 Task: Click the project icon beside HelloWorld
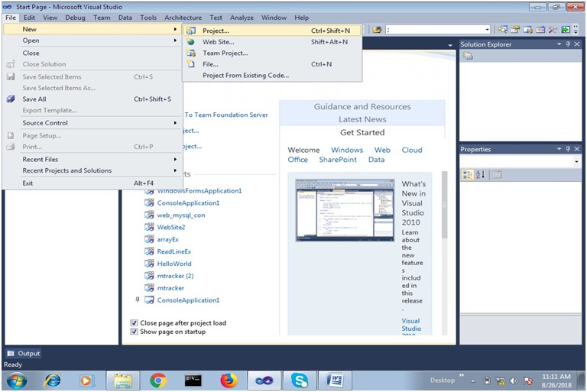[149, 264]
